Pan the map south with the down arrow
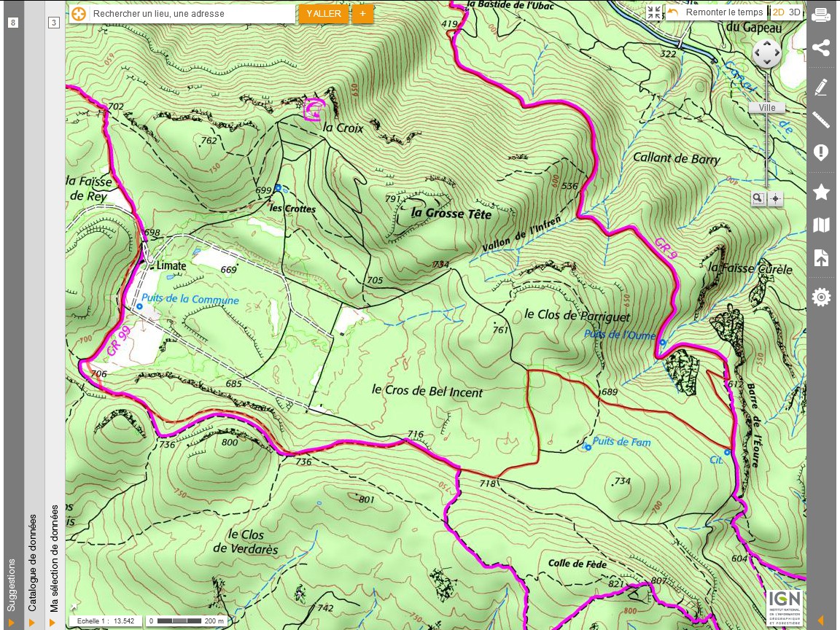 (766, 62)
